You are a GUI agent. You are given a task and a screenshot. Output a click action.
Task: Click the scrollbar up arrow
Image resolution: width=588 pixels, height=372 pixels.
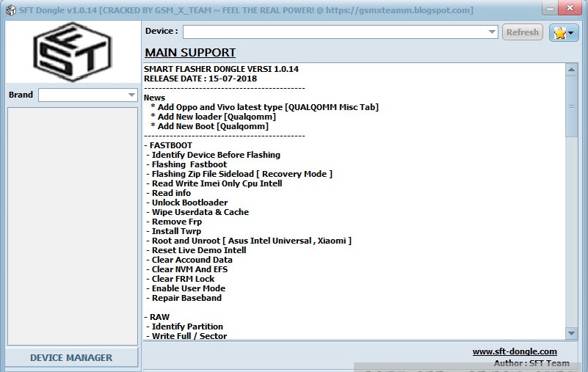[571, 70]
